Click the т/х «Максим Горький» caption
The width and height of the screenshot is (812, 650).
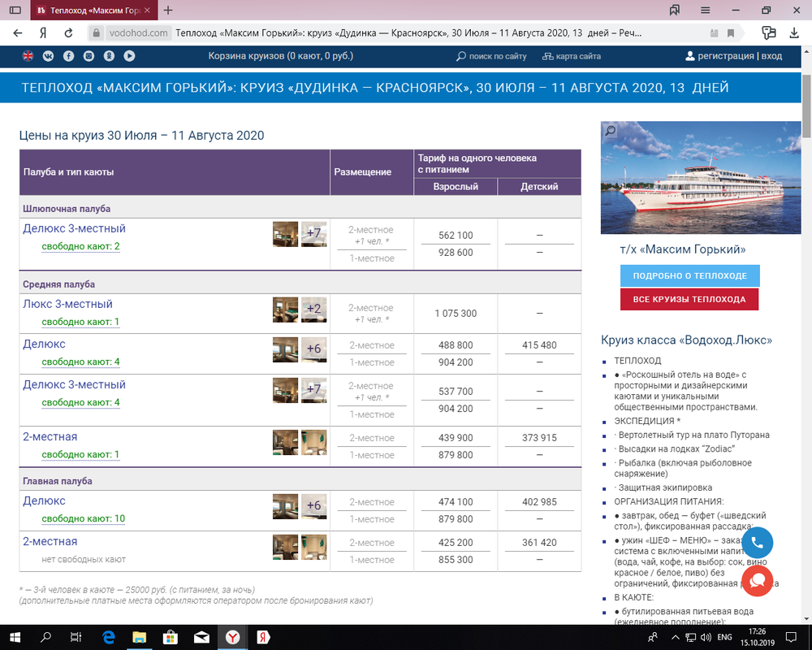pos(683,249)
